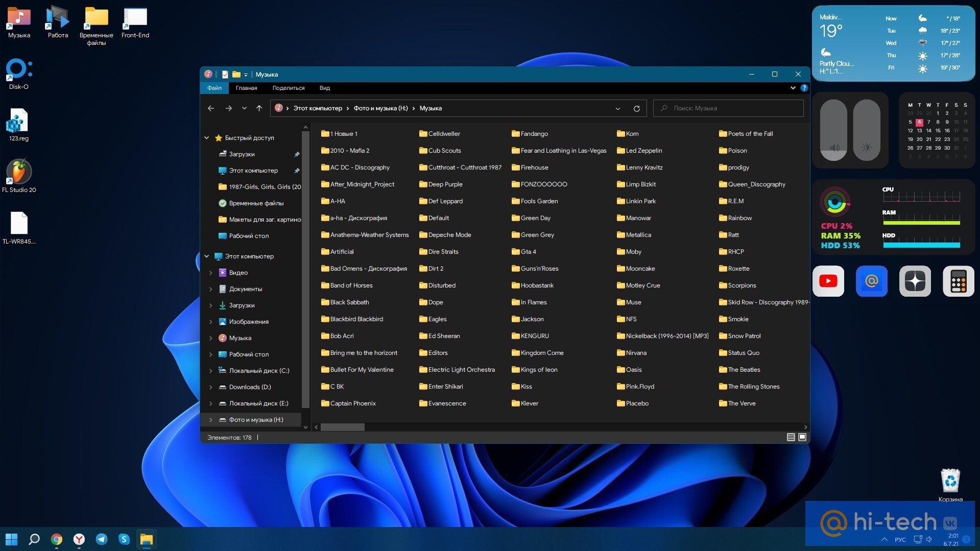Open the recent locations dropdown
This screenshot has height=551, width=980.
coord(244,108)
